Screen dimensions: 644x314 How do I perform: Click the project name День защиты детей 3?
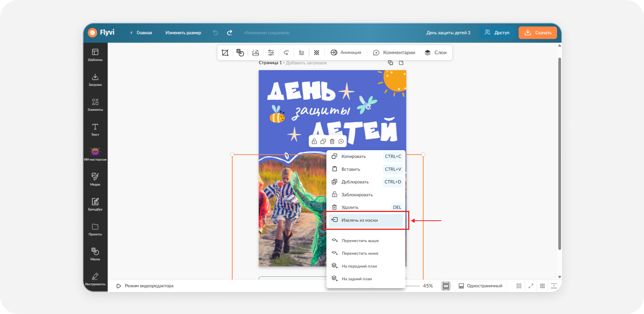point(448,33)
